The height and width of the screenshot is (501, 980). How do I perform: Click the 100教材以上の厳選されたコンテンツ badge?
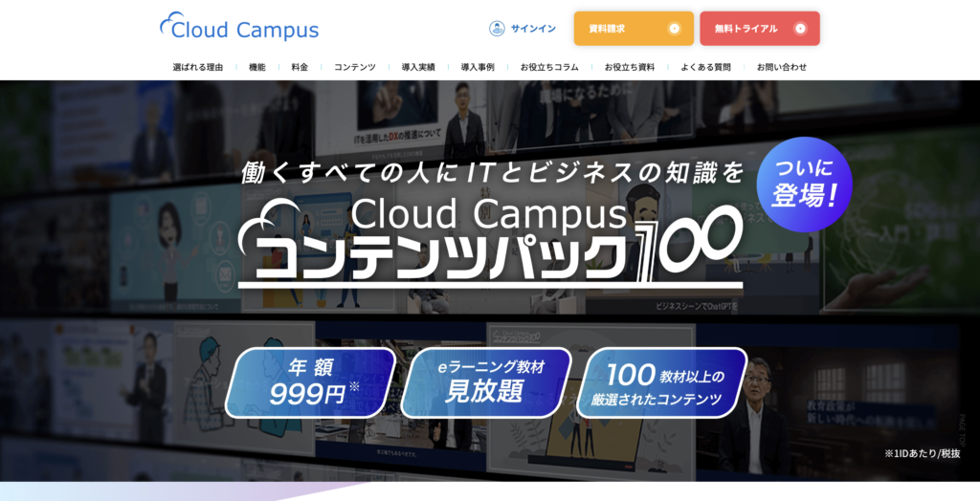662,382
